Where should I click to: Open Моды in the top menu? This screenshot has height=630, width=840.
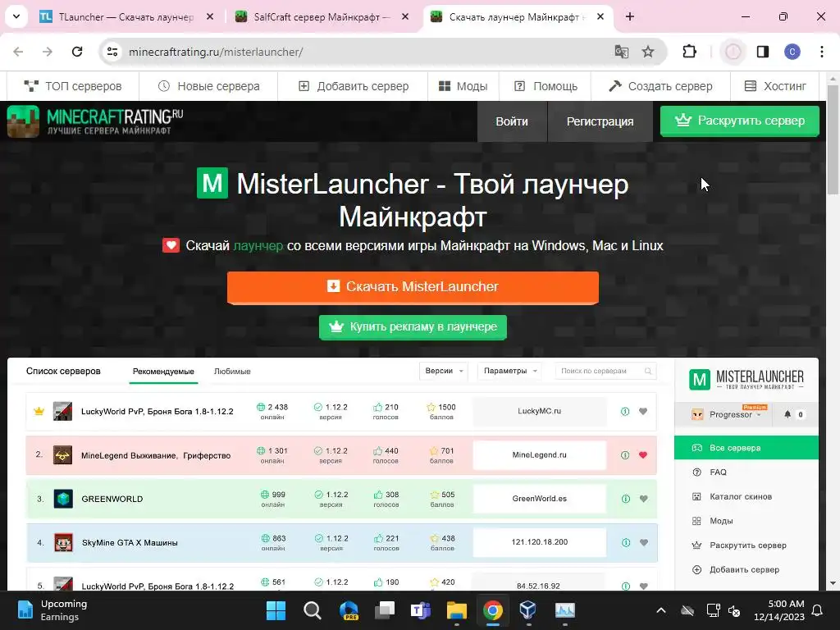point(463,86)
